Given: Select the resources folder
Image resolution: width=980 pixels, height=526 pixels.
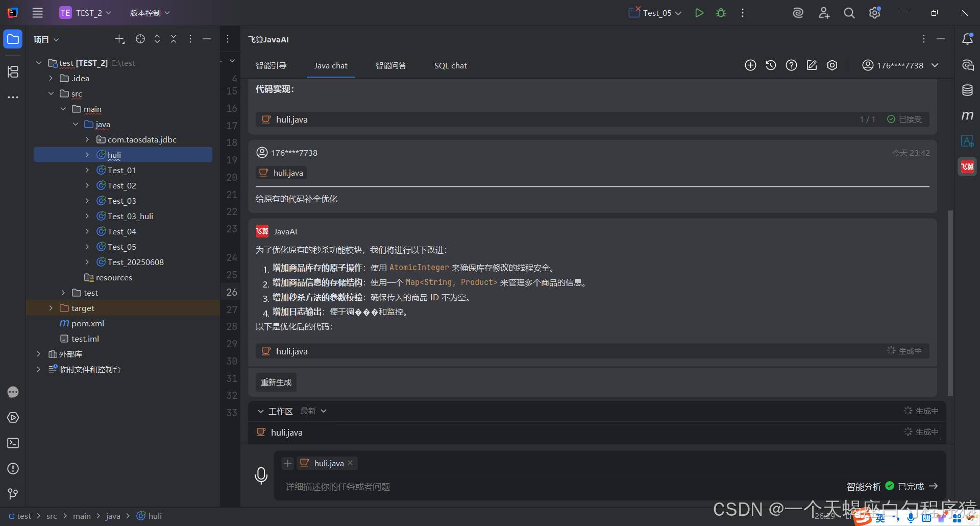Looking at the screenshot, I should coord(114,277).
